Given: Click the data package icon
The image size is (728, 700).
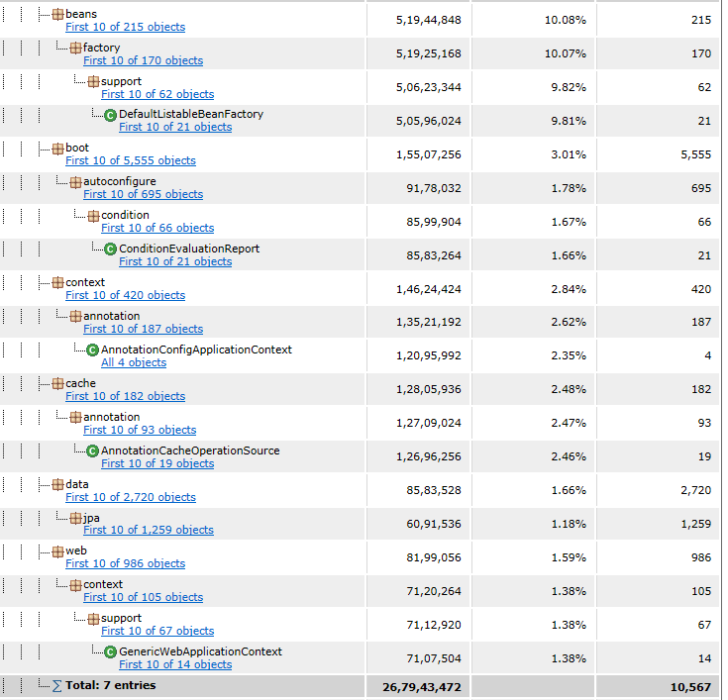Looking at the screenshot, I should point(57,484).
